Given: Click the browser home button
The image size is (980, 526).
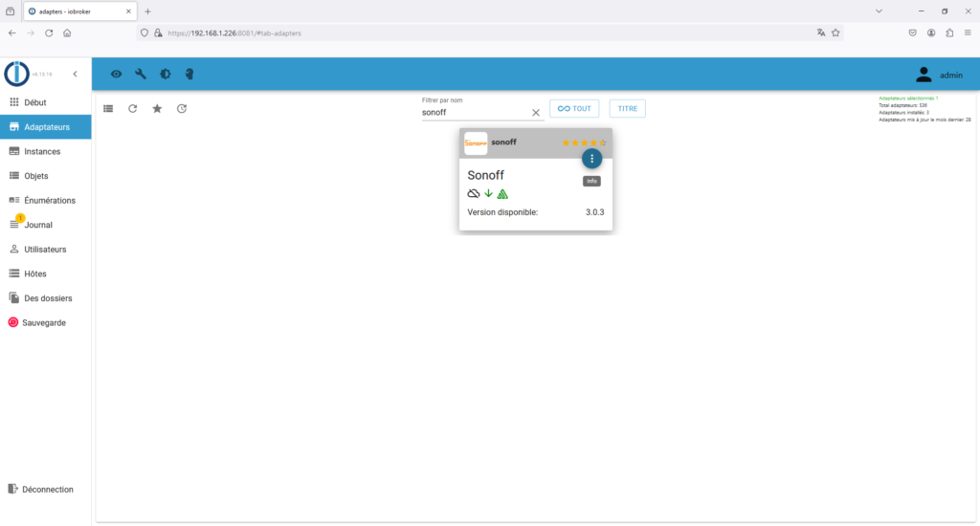Looking at the screenshot, I should [x=67, y=33].
